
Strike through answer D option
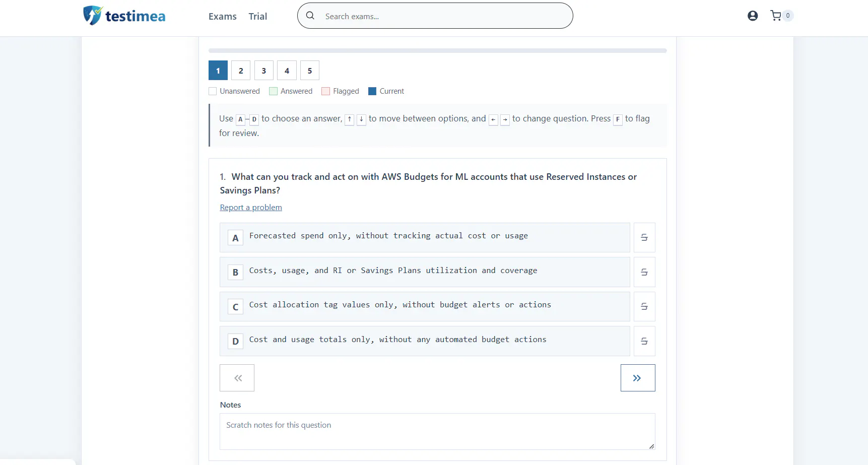[x=644, y=341]
